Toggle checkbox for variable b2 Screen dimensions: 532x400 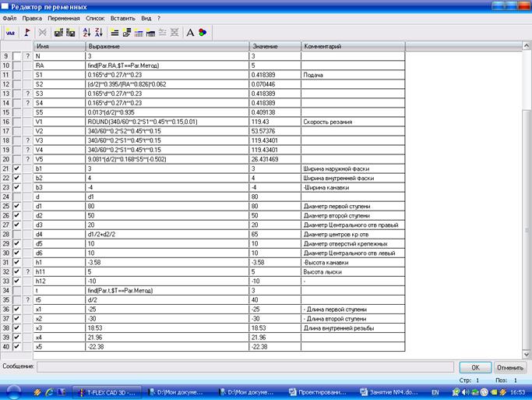16,178
